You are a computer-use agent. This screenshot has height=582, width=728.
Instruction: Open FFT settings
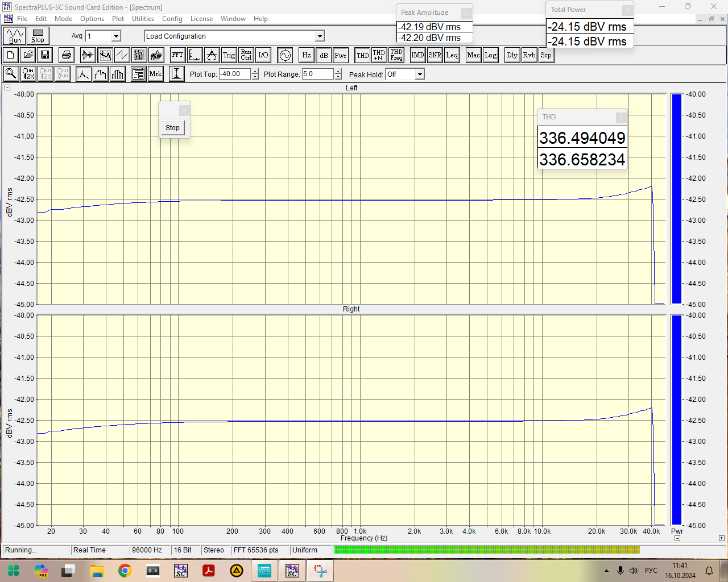[177, 55]
